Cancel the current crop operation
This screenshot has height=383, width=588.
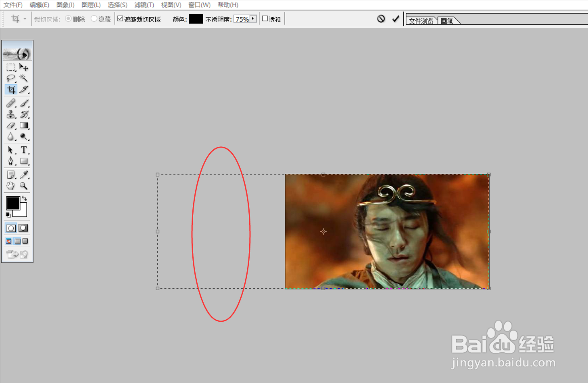(381, 19)
